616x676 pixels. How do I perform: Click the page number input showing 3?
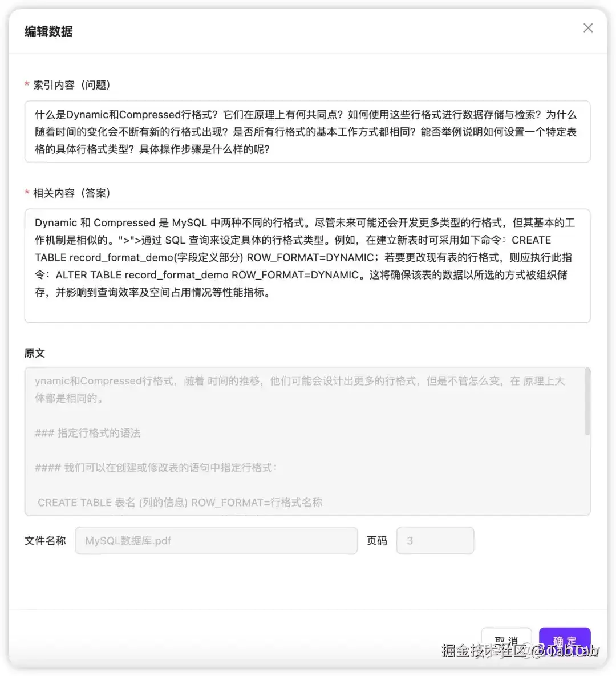[435, 541]
